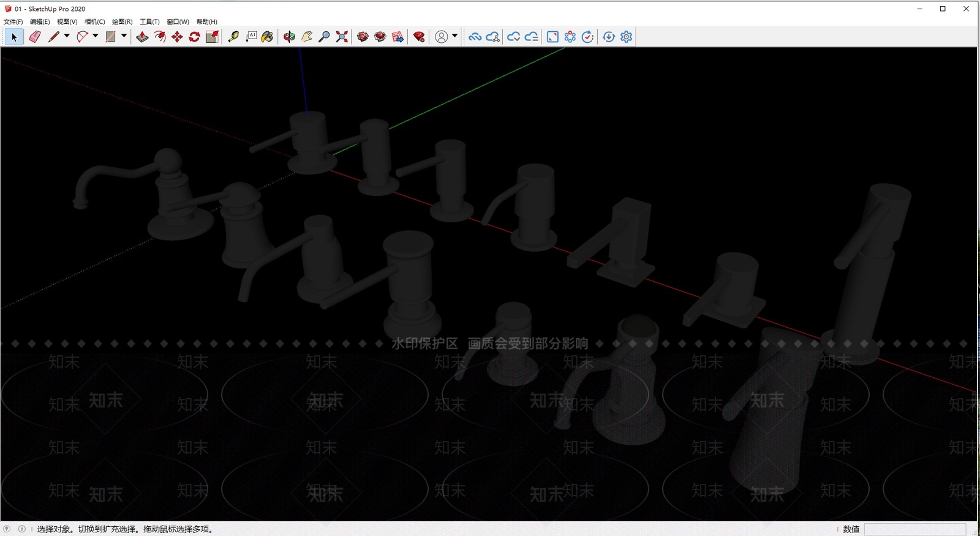Pick the Tape Measure tool
Image resolution: width=980 pixels, height=536 pixels.
pos(233,37)
